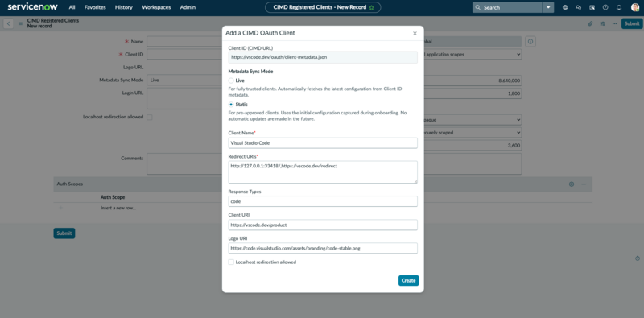This screenshot has height=318, width=644.
Task: Click the header icon left of Help
Action: click(592, 7)
